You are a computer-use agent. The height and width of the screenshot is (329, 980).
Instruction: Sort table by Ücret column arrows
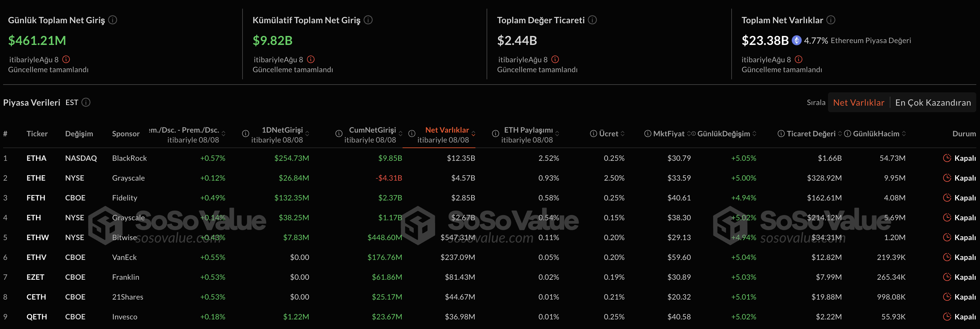click(x=623, y=134)
